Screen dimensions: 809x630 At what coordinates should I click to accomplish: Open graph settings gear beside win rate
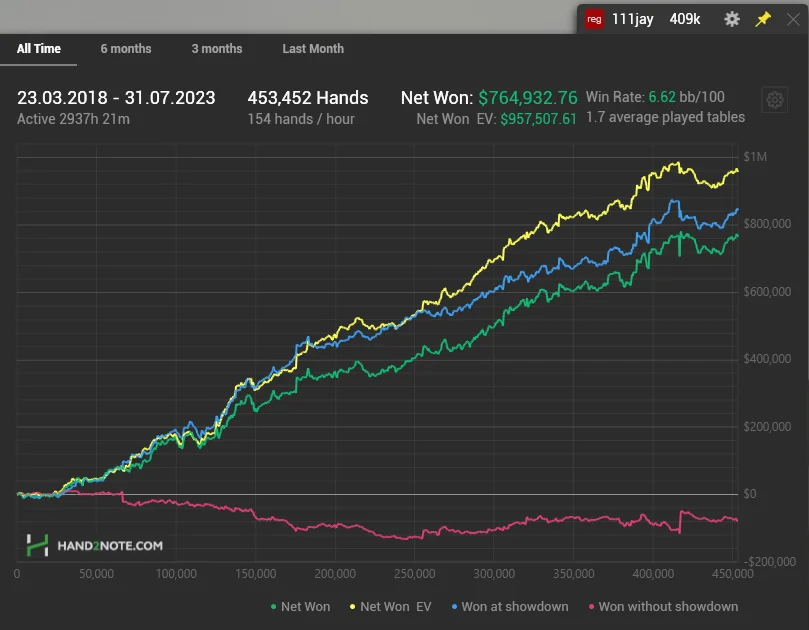(x=774, y=100)
